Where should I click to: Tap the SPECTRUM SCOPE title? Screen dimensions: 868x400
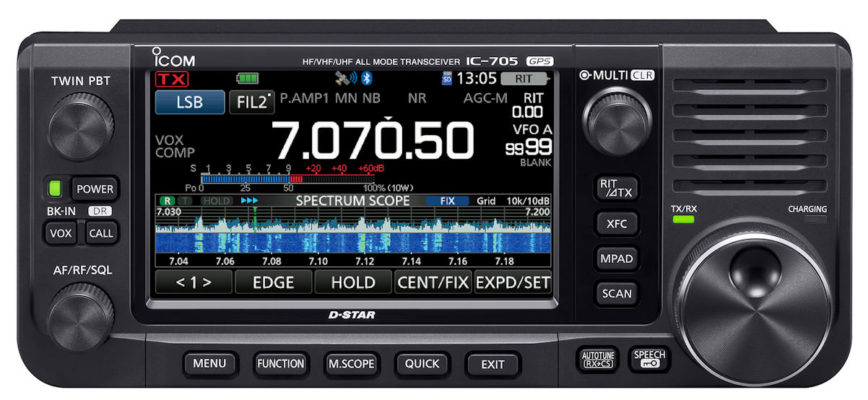(352, 201)
